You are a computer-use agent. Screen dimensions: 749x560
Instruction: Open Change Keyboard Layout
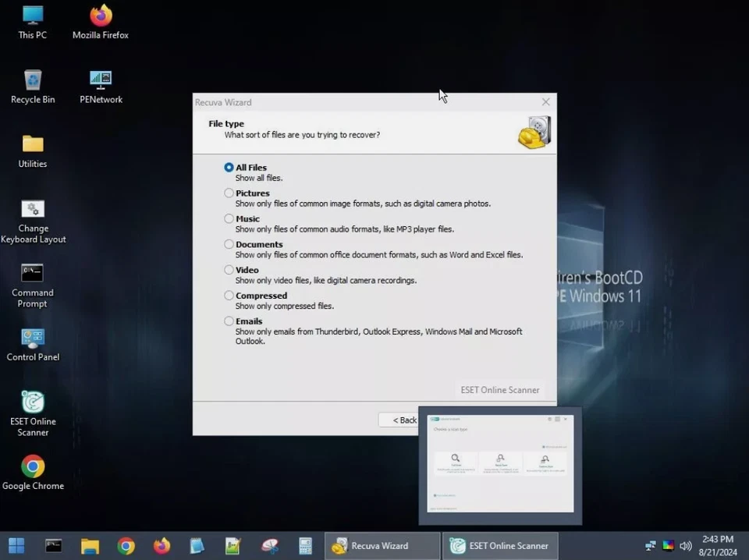click(33, 211)
